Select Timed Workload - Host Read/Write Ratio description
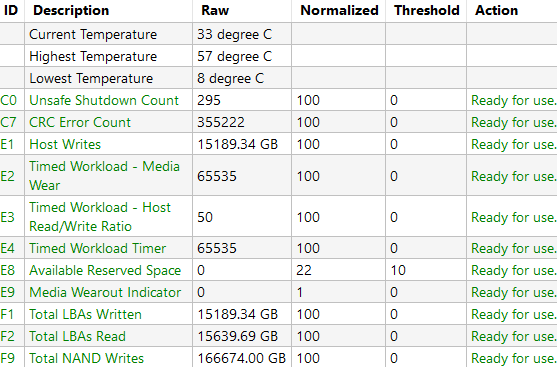 (100, 217)
